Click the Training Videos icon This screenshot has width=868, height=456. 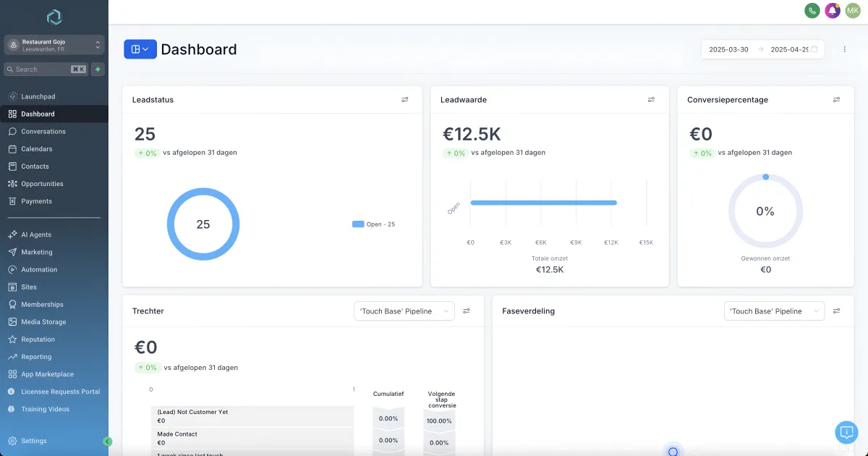(x=12, y=409)
